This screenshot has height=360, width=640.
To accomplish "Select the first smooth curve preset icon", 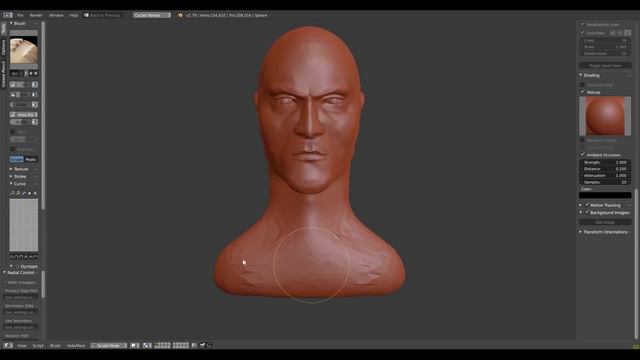I will [12, 257].
